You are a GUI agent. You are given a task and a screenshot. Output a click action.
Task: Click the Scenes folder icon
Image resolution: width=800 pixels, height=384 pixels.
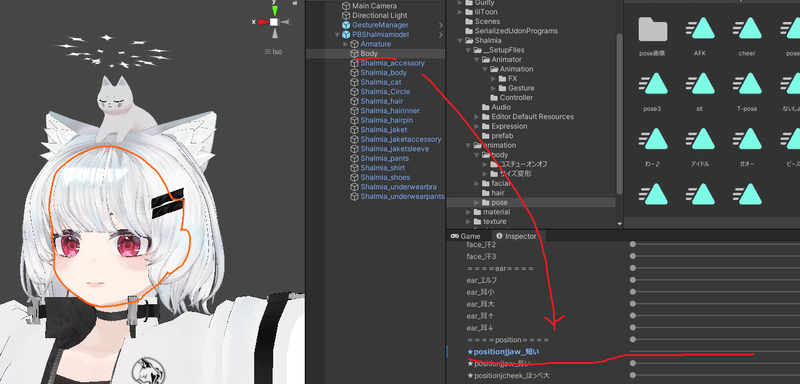click(469, 21)
